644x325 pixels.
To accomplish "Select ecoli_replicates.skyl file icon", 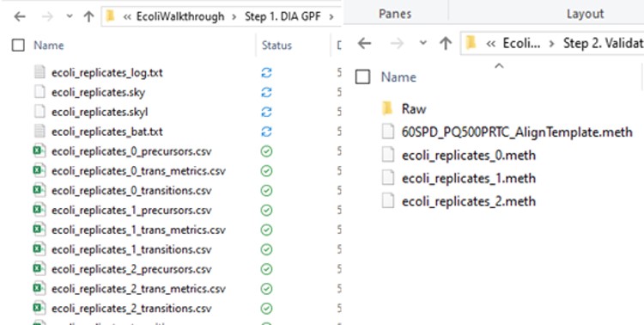I will 39,112.
